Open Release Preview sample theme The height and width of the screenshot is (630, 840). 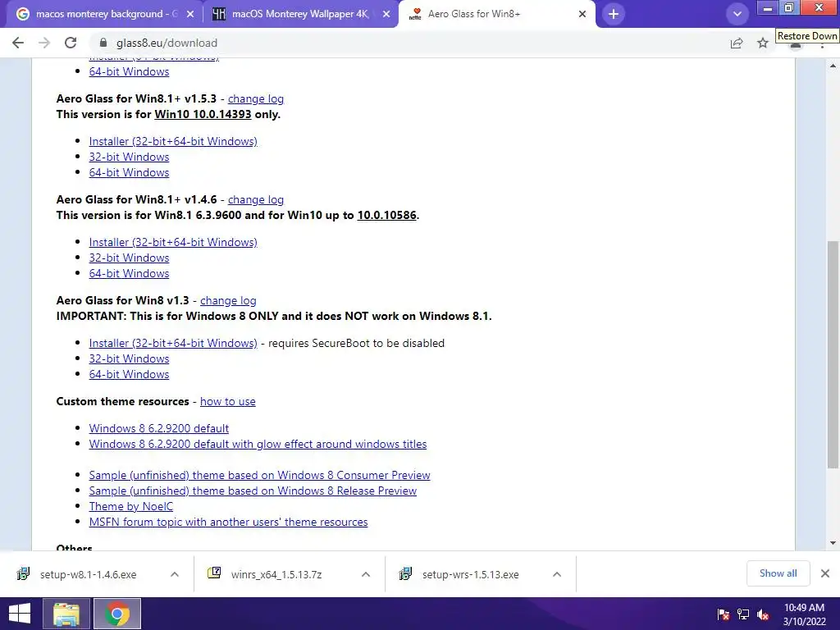pos(253,491)
